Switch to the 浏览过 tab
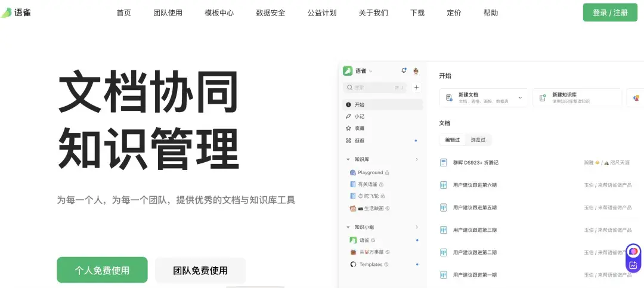 (478, 140)
